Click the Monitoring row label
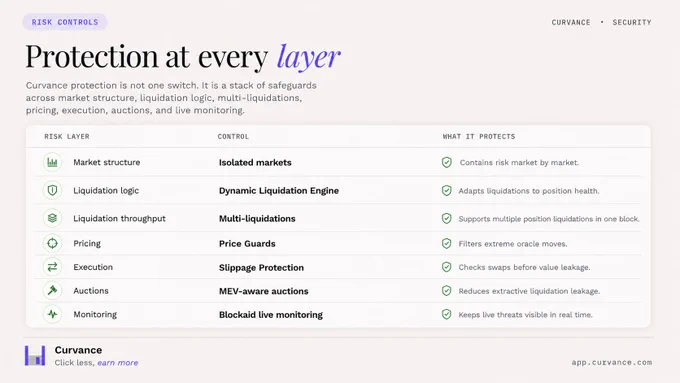 tap(95, 314)
